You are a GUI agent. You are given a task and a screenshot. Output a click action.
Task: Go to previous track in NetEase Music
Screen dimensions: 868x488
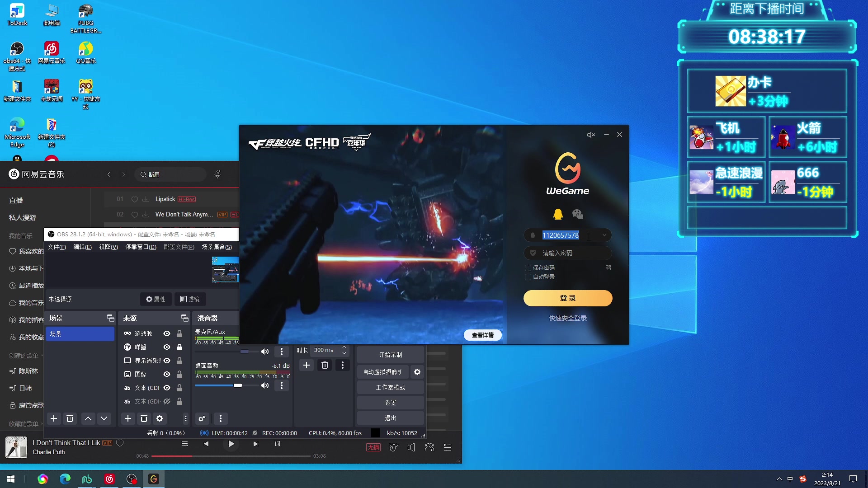206,444
